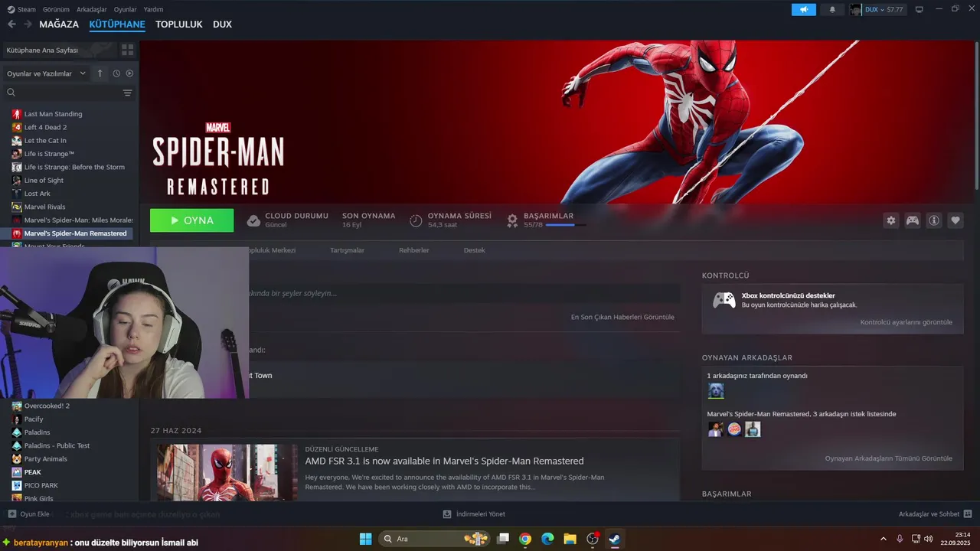The height and width of the screenshot is (551, 980).
Task: Open OBS Studio from the taskbar
Action: pos(593,539)
